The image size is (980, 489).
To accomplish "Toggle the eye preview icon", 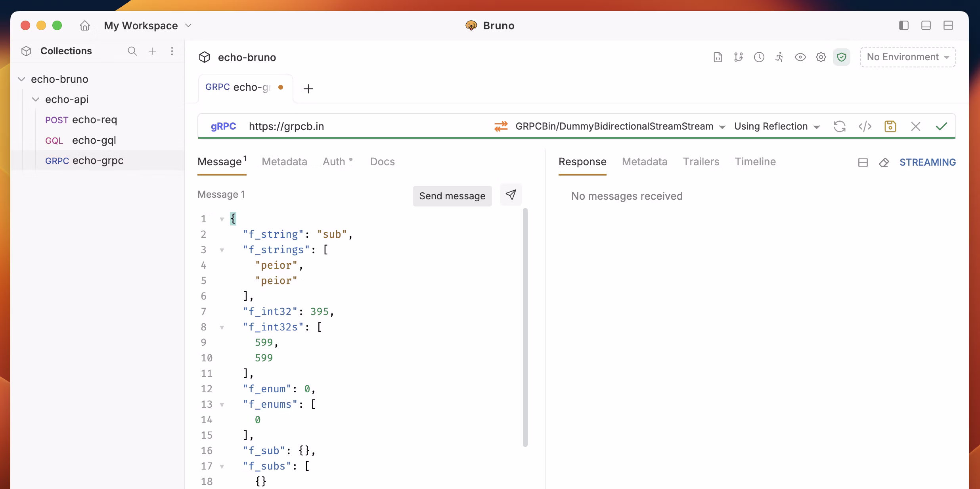I will 800,57.
